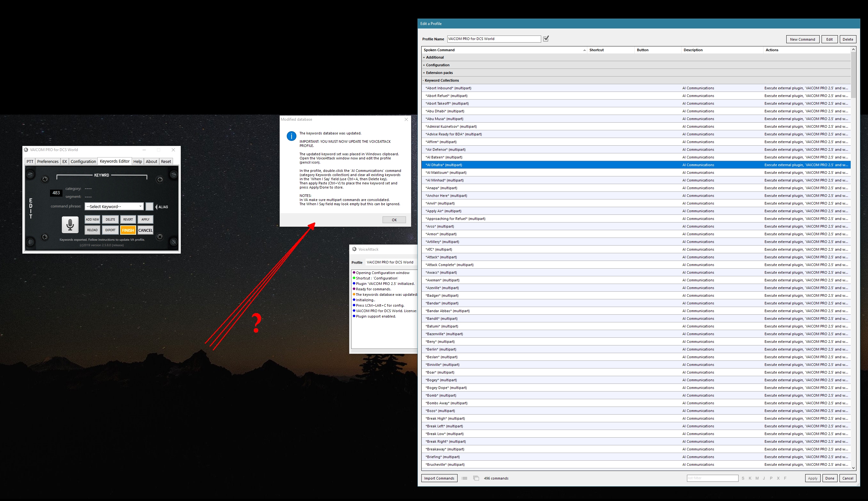868x501 pixels.
Task: Toggle the P filter letter
Action: (x=771, y=478)
